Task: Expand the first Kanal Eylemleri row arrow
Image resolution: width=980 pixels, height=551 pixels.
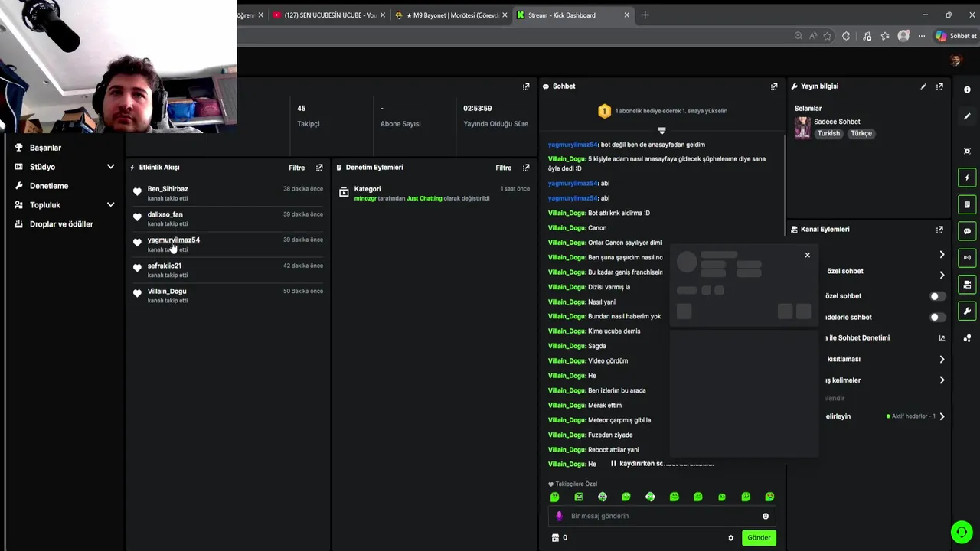Action: click(942, 254)
